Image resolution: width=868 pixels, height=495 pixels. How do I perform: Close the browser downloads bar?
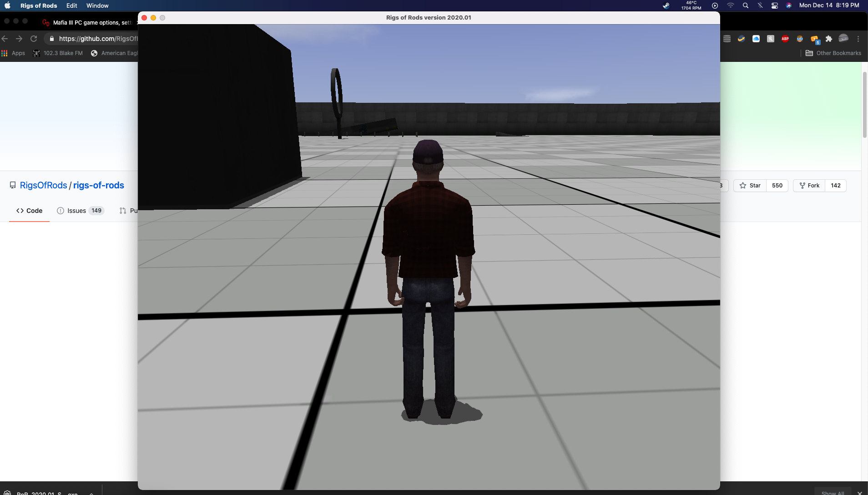tap(859, 493)
